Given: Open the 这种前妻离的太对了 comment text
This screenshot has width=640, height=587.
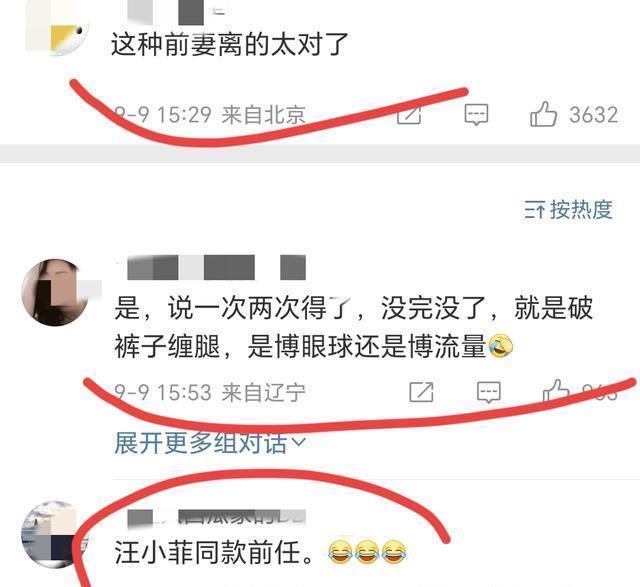Looking at the screenshot, I should (229, 44).
